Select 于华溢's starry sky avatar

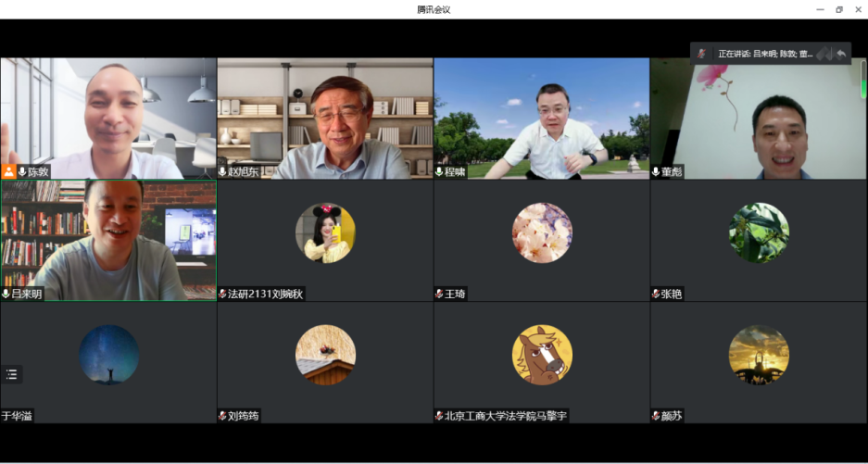108,355
